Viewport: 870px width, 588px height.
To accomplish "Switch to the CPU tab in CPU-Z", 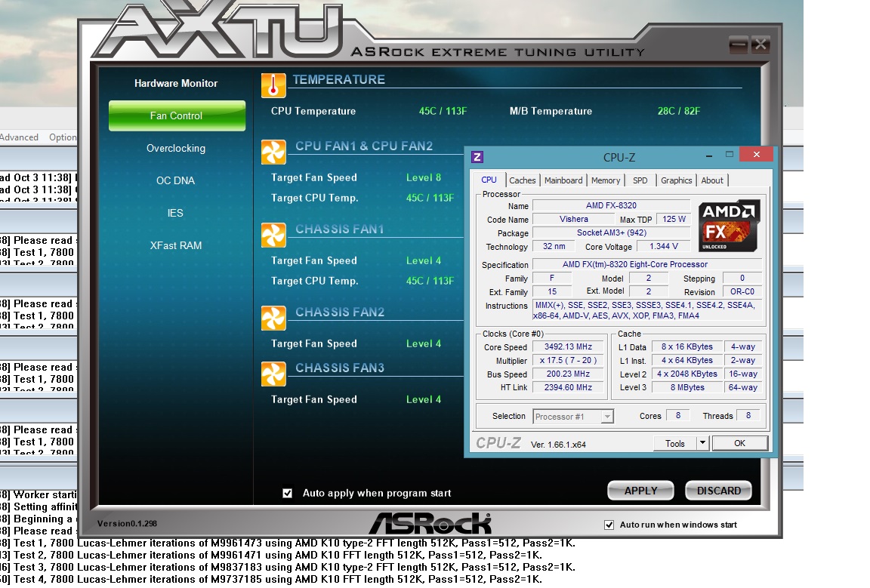I will 489,180.
